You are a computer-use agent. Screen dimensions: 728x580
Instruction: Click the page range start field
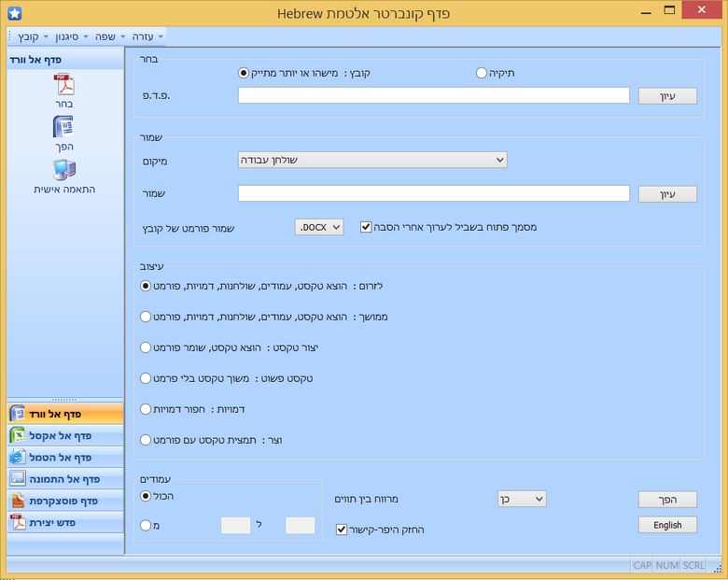[x=235, y=525]
